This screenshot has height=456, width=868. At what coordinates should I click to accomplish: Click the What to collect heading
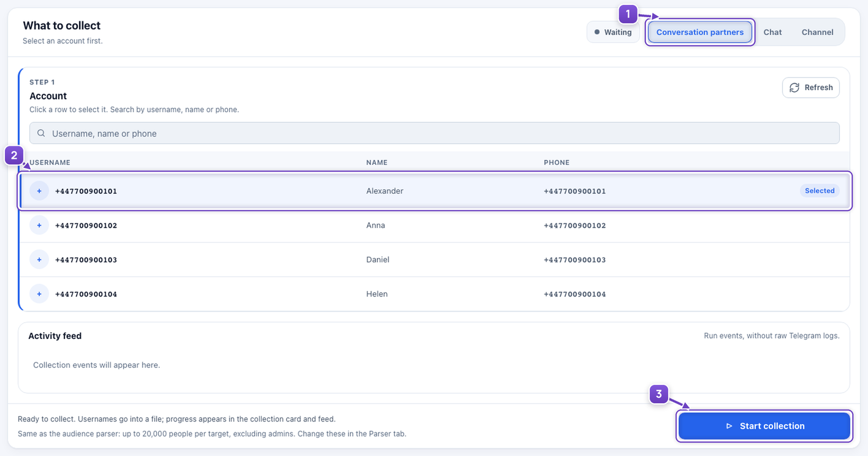tap(62, 26)
